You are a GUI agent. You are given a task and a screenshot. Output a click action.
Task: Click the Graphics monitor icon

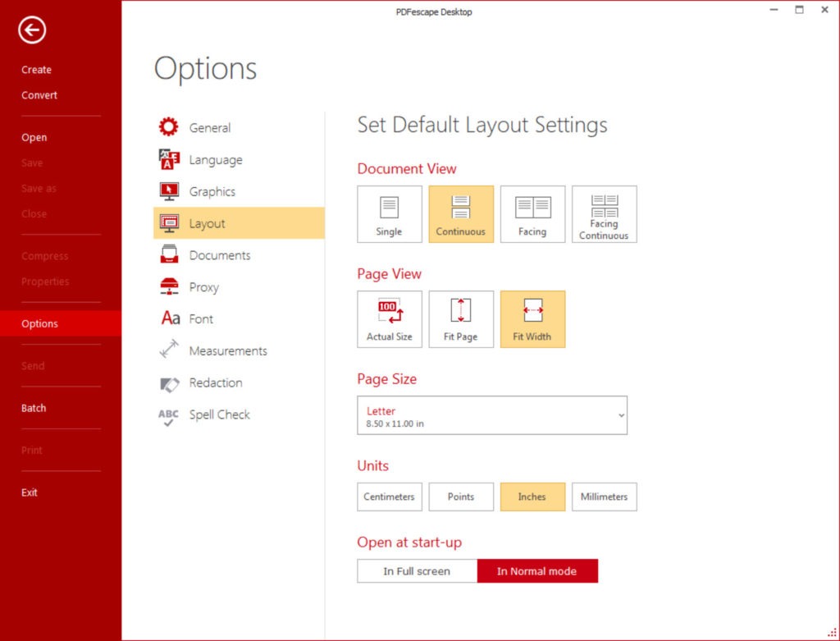point(169,191)
